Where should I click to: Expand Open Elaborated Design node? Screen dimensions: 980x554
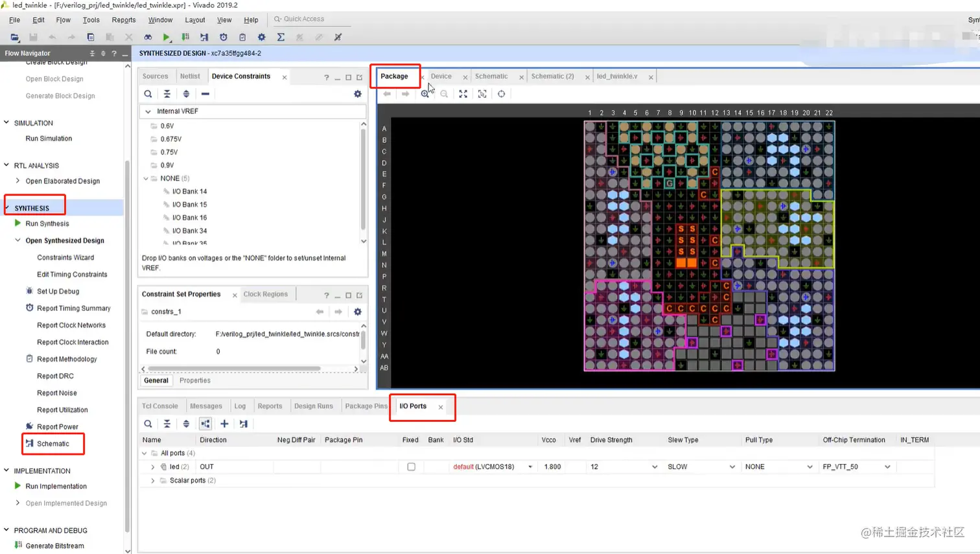tap(17, 181)
